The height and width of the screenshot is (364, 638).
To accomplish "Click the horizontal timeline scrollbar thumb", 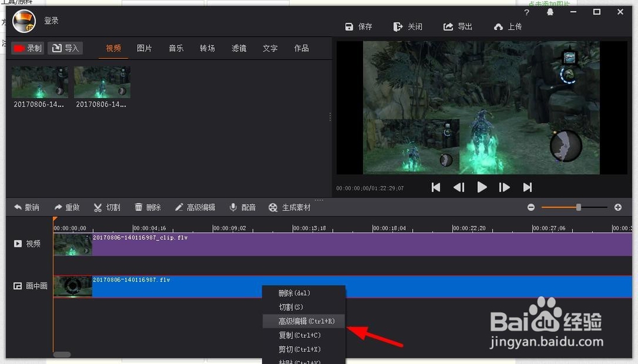I will tap(62, 354).
